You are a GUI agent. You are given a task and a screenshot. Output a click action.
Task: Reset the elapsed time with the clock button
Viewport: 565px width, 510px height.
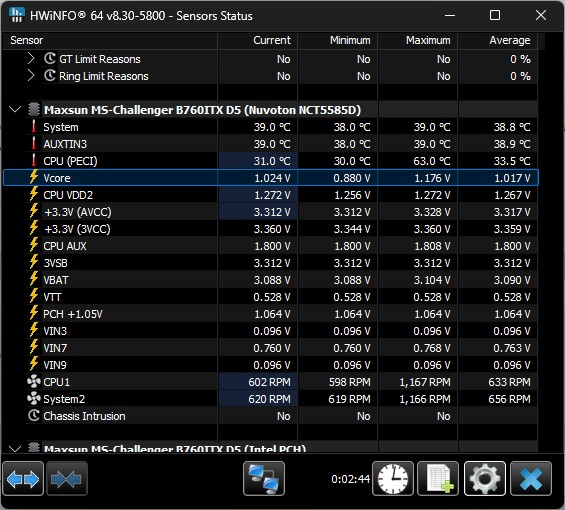[393, 479]
